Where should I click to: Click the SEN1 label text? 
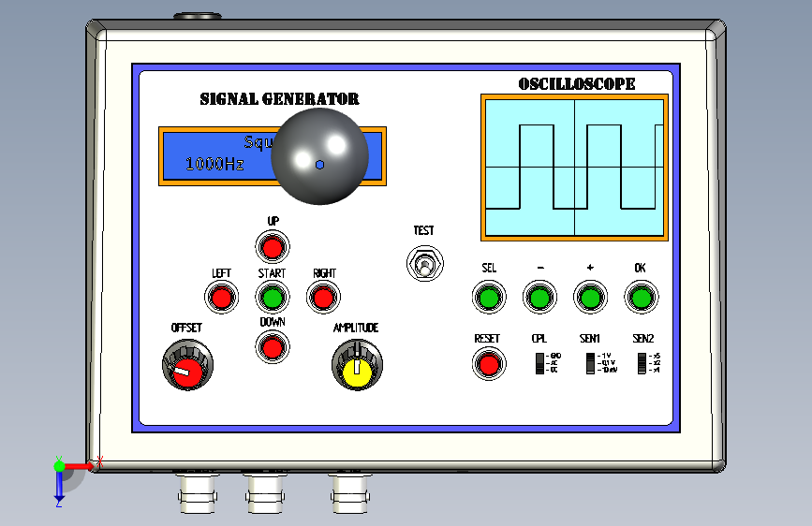590,339
